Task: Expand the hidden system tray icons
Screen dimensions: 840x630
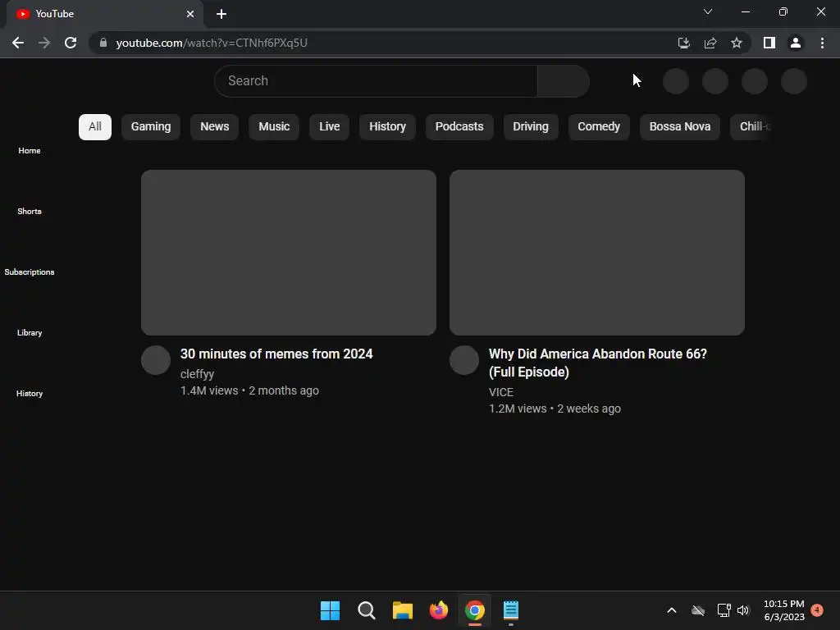Action: [x=671, y=610]
